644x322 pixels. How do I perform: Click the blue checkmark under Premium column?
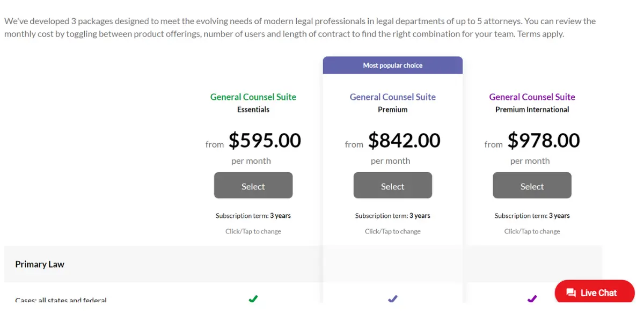point(393,298)
